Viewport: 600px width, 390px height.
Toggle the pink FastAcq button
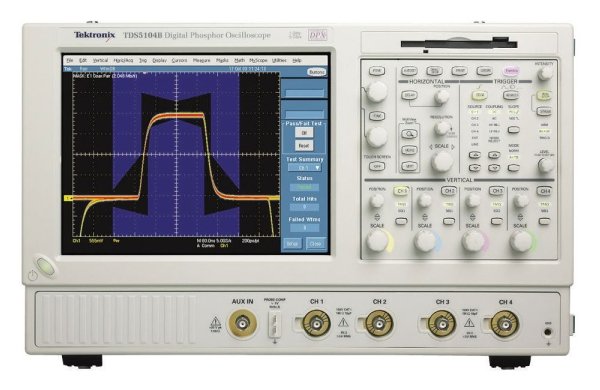click(511, 71)
